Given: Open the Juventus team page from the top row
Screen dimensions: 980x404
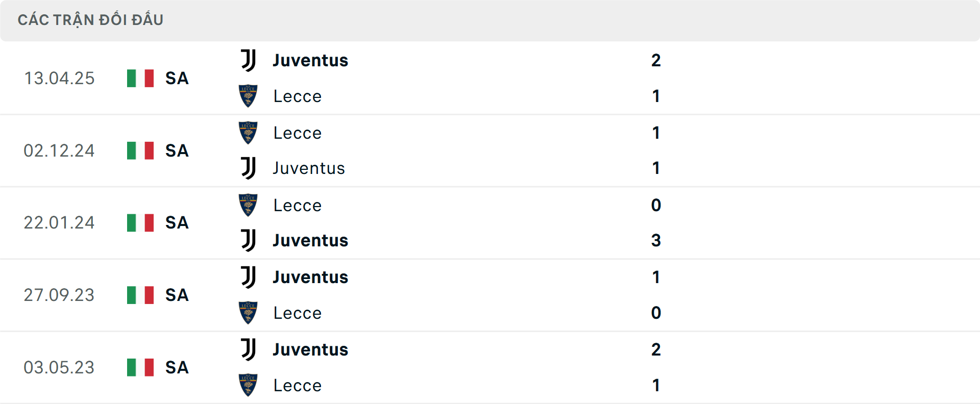Looking at the screenshot, I should [309, 60].
